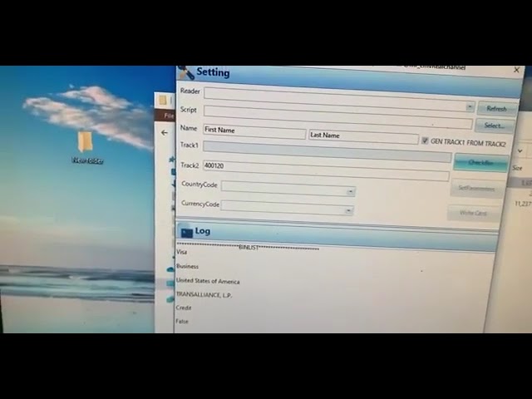Screen dimensions: 532x399
Task: Go back in the File Explorer window
Action: 165,133
